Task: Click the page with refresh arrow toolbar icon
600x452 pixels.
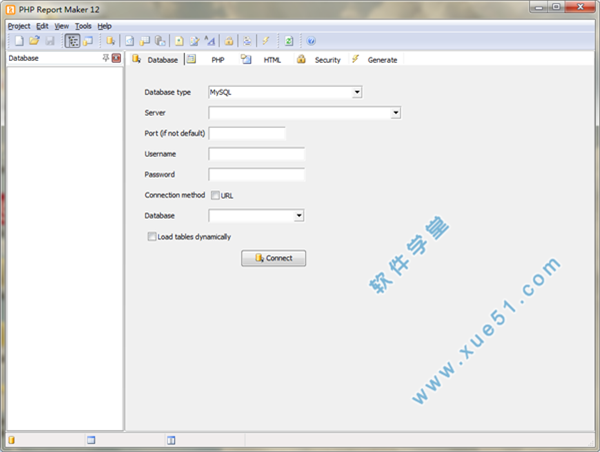Action: tap(130, 41)
